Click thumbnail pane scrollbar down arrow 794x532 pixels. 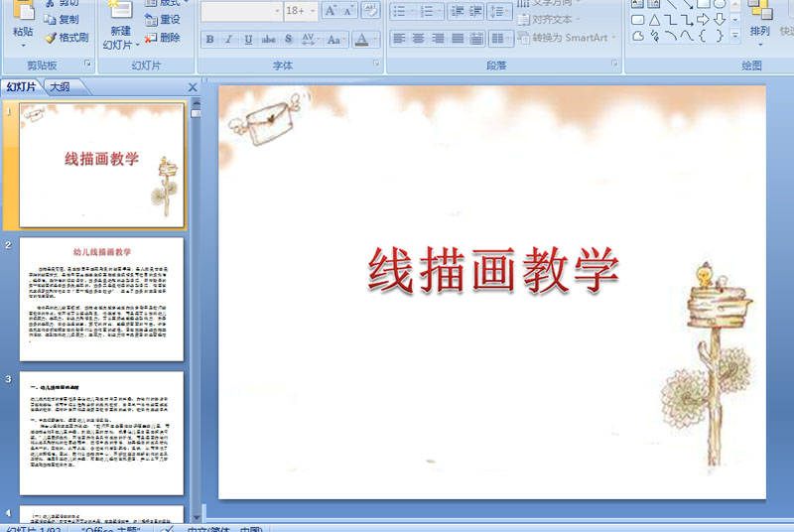point(196,517)
